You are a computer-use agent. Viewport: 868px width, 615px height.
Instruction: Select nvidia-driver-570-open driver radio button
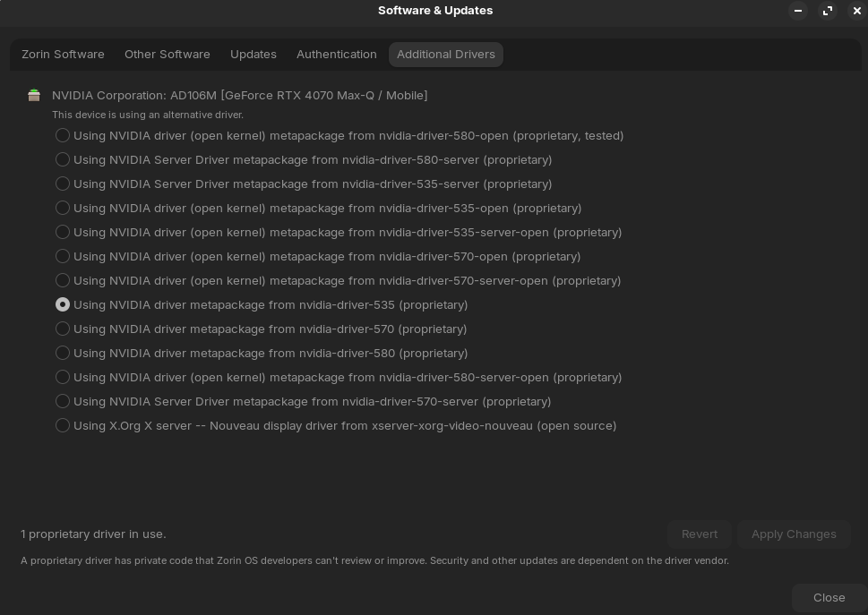click(x=63, y=256)
